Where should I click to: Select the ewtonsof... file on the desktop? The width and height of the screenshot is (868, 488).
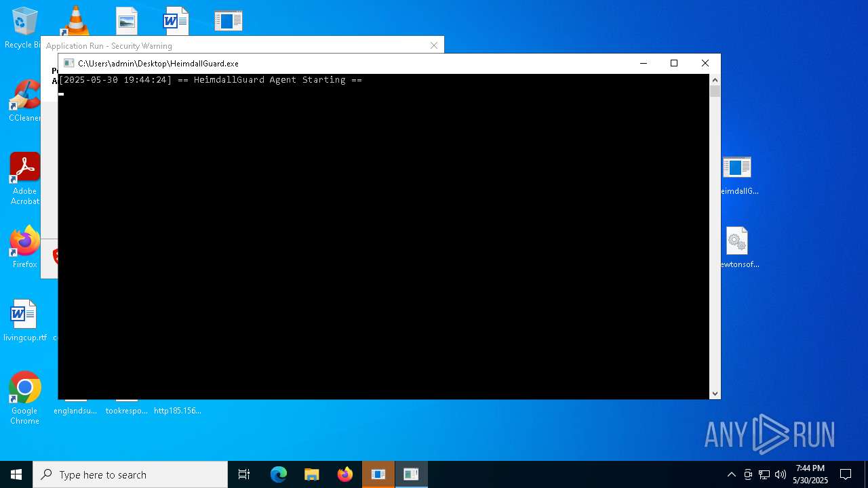pyautogui.click(x=738, y=247)
